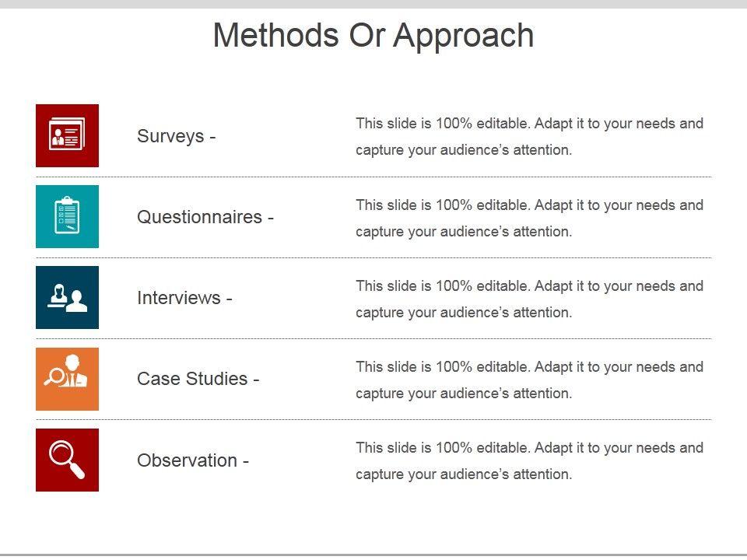Select the 'Questionnaires -' heading text

(x=205, y=217)
